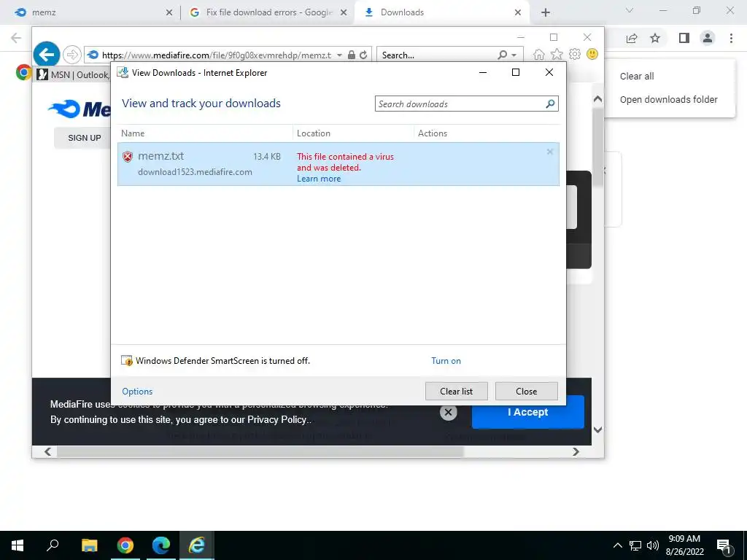Screen dimensions: 747x560
Task: Click I Accept cookie button
Action: (528, 413)
